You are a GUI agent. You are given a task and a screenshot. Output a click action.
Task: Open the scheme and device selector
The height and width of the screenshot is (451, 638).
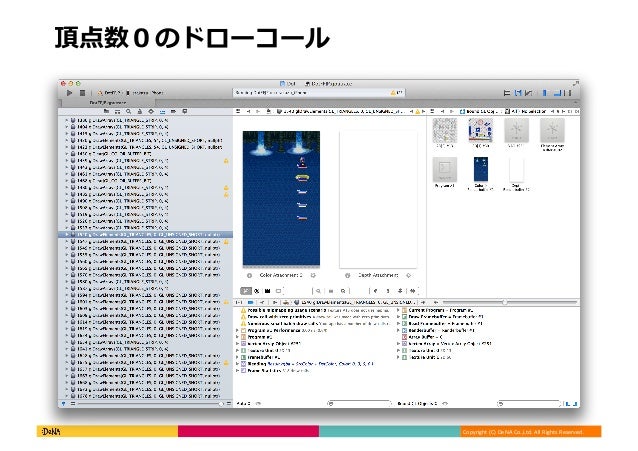tap(130, 93)
